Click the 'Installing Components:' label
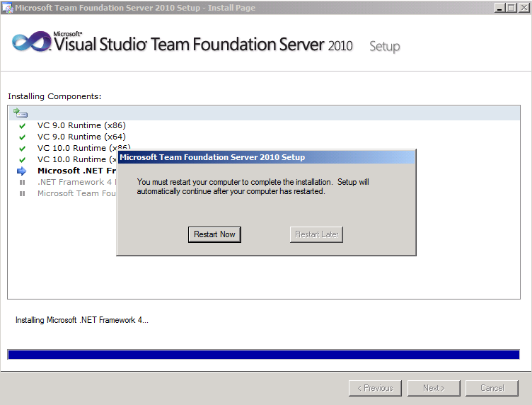This screenshot has height=405, width=532. 54,96
